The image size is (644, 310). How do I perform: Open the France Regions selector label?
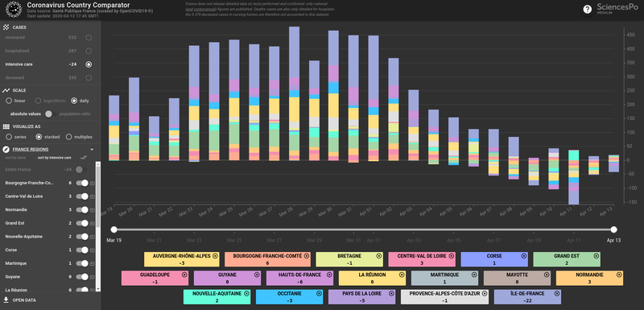click(x=31, y=150)
